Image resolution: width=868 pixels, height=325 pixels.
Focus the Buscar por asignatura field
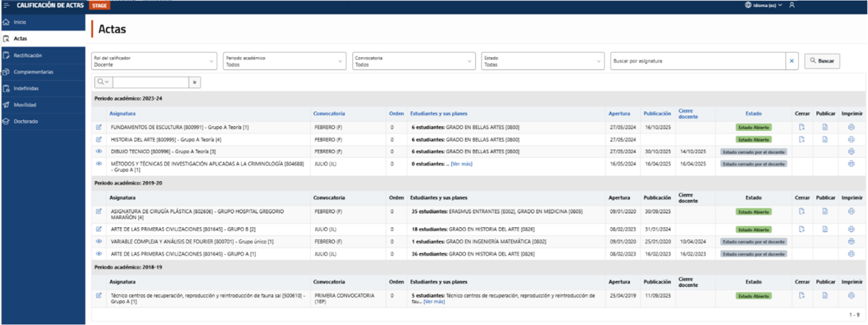[x=698, y=61]
